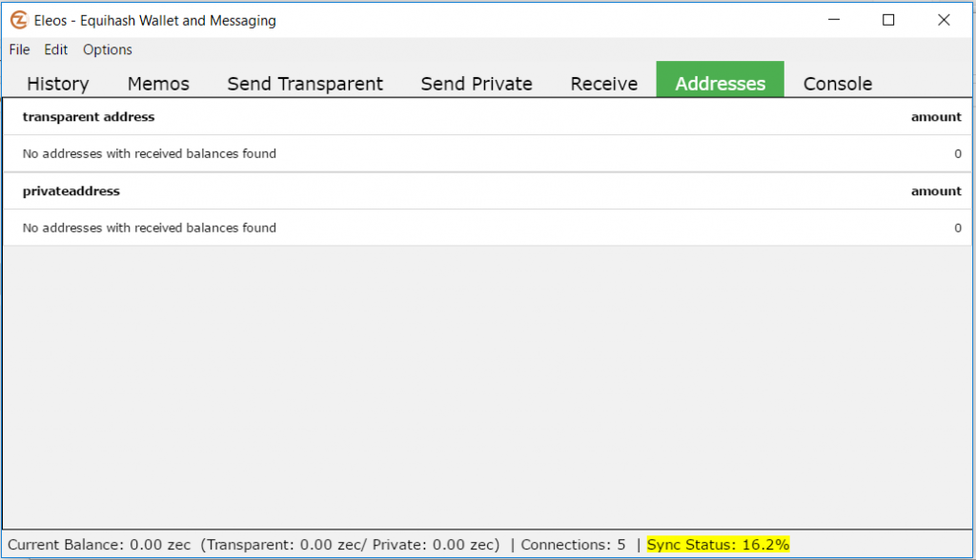The height and width of the screenshot is (560, 976).
Task: Click the window title 'Eleos - Equihash Wallet and Messaging'
Action: (x=155, y=21)
